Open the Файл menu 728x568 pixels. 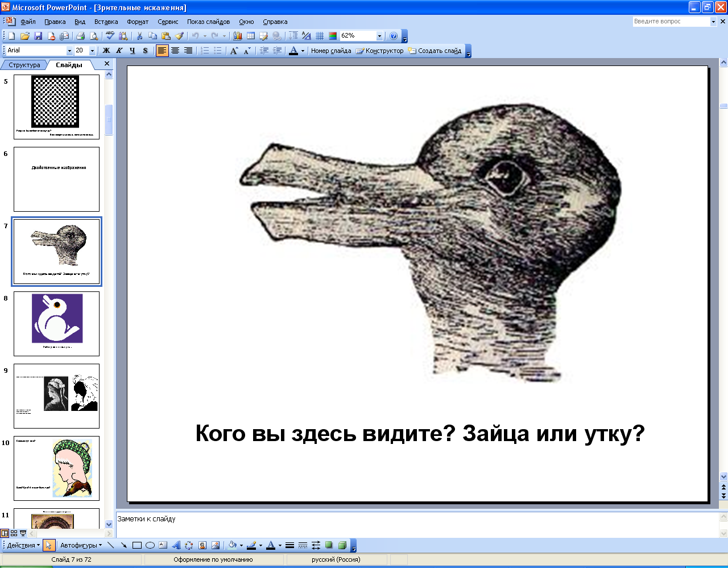click(x=28, y=22)
